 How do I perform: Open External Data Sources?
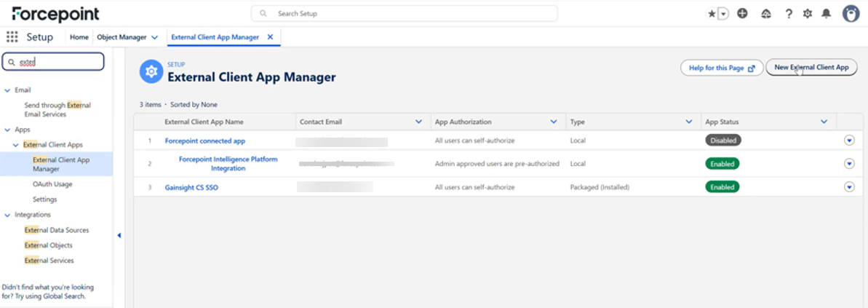pyautogui.click(x=57, y=230)
